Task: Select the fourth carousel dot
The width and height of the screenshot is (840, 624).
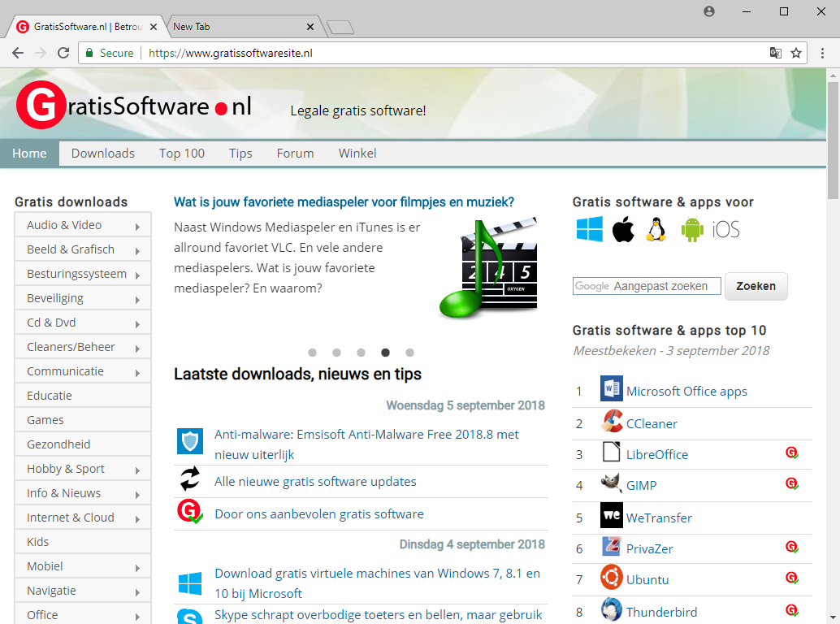Action: click(x=385, y=353)
